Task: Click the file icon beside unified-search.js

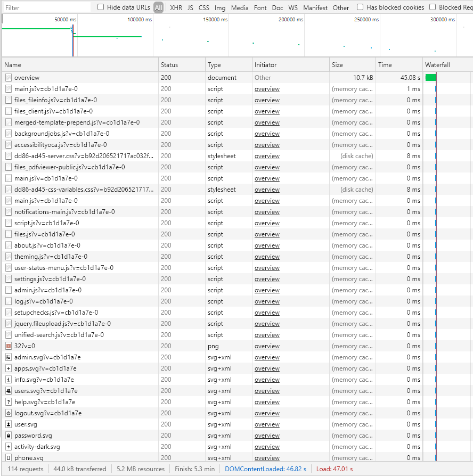Action: point(9,335)
